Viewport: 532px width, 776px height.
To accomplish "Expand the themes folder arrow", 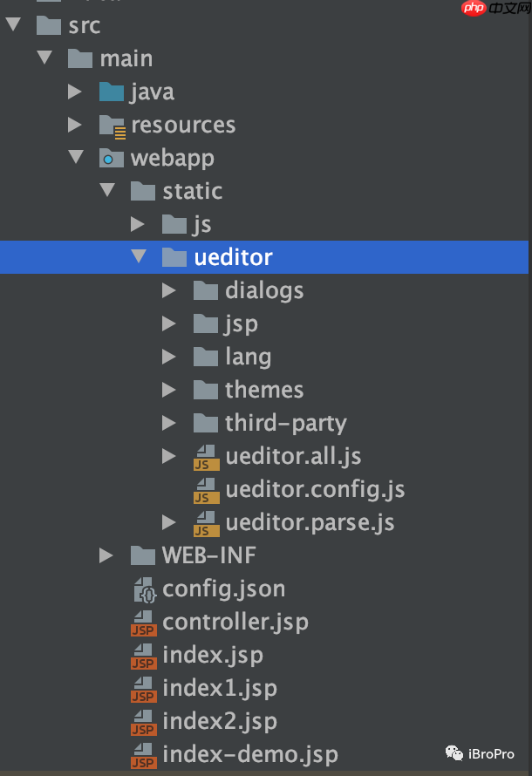I will [169, 390].
